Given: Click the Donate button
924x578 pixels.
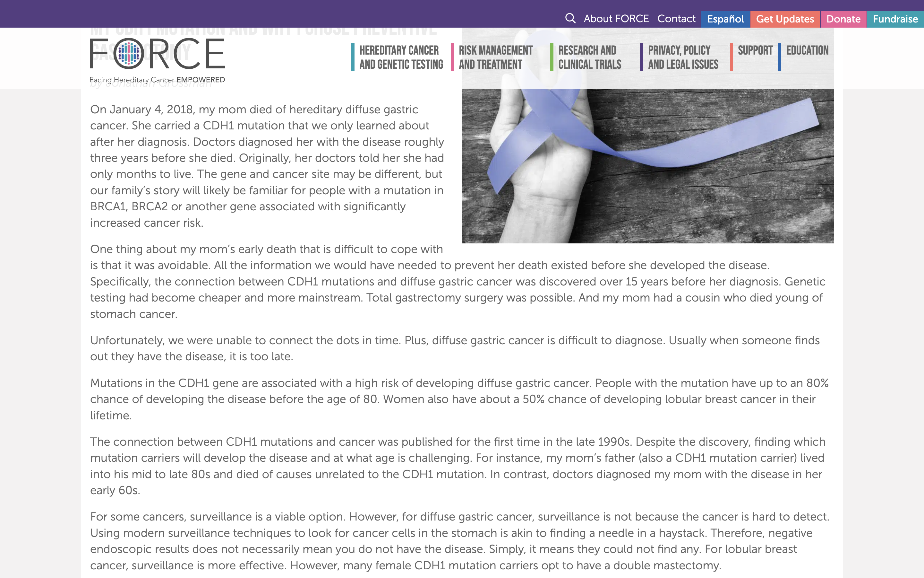Looking at the screenshot, I should [x=843, y=19].
